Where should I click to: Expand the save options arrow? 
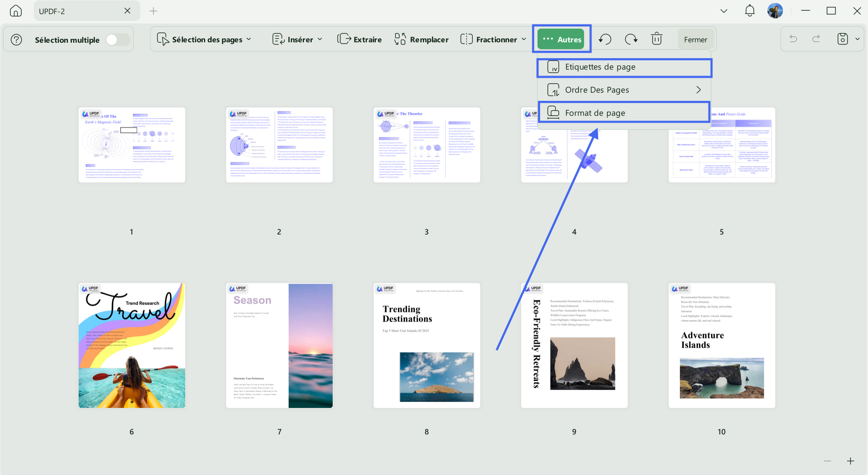click(857, 39)
